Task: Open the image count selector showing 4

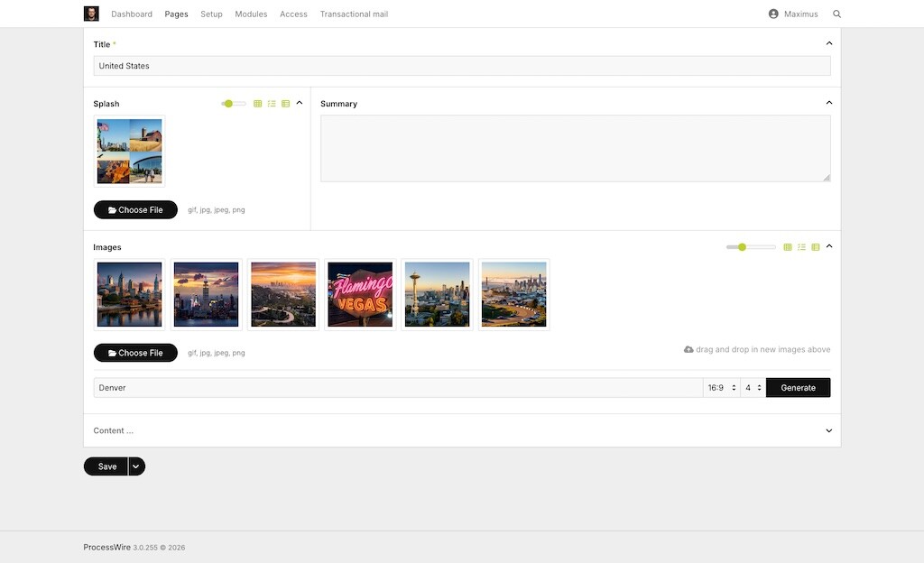Action: tap(753, 388)
